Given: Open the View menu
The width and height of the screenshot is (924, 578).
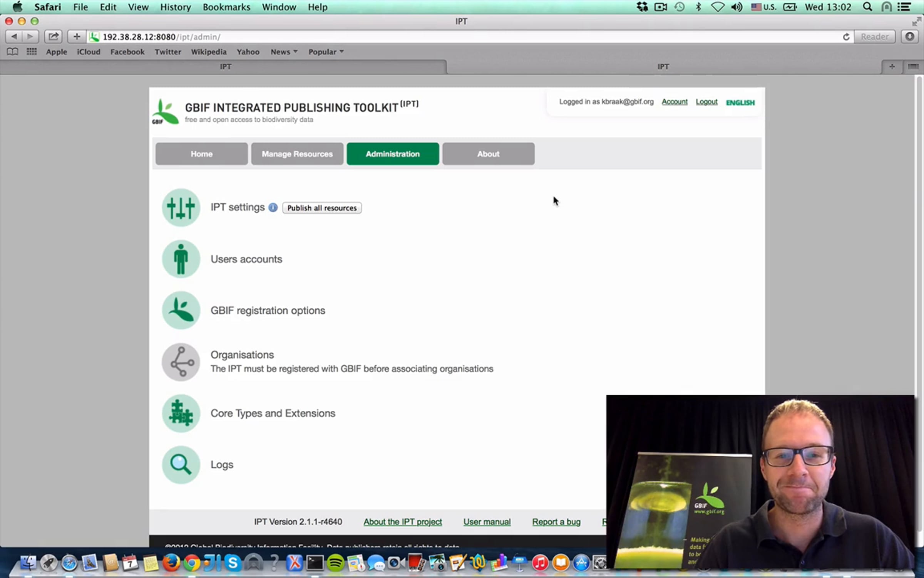Looking at the screenshot, I should 138,7.
